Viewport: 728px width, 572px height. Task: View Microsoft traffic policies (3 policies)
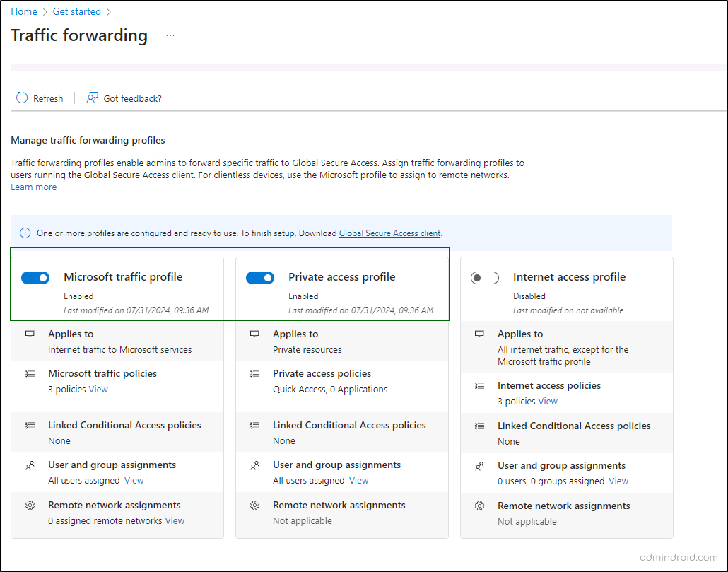(x=98, y=389)
